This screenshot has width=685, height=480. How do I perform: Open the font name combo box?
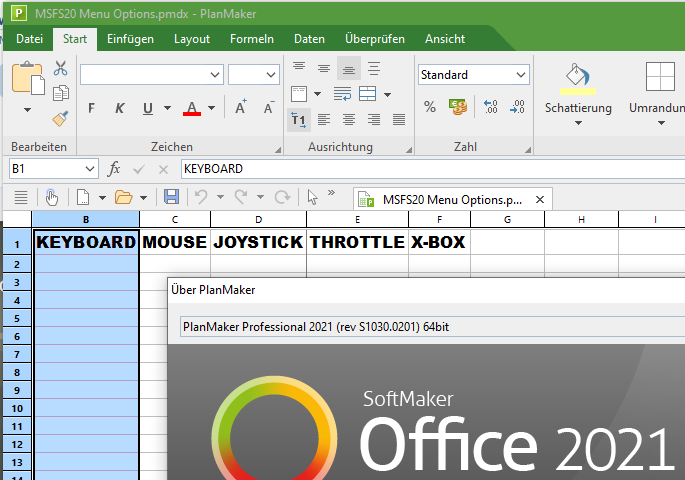pyautogui.click(x=152, y=75)
